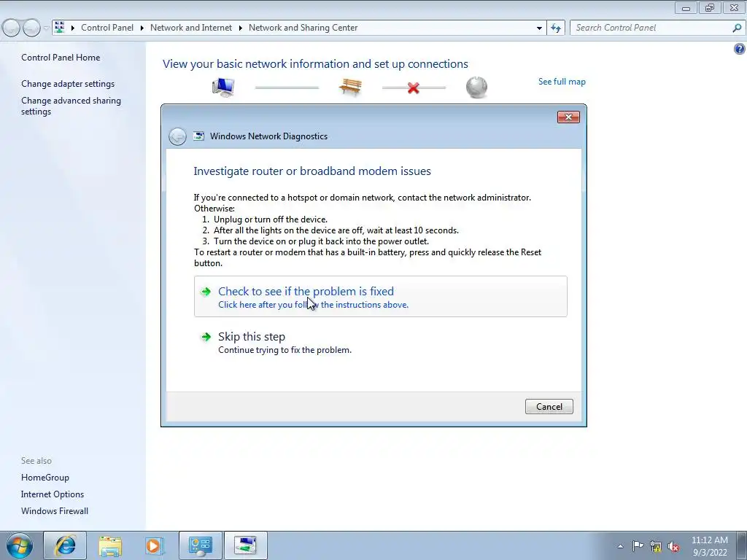Open the Windows Start menu orb
The width and height of the screenshot is (747, 560).
coord(20,545)
